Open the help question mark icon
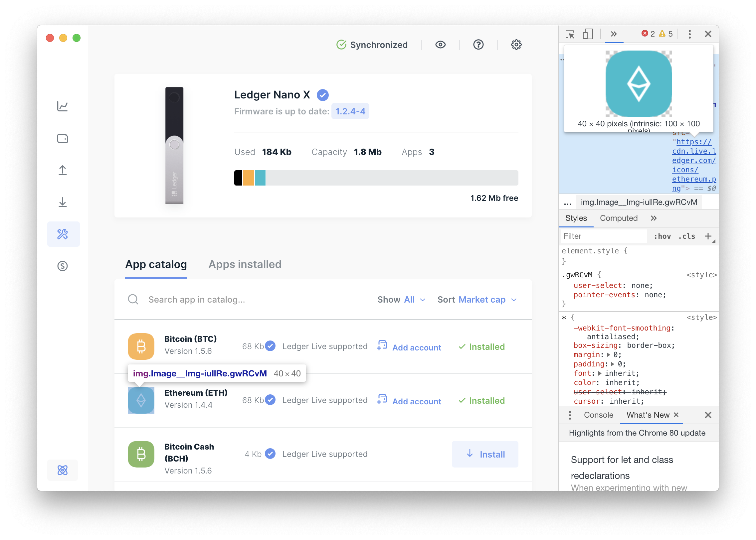 click(478, 45)
